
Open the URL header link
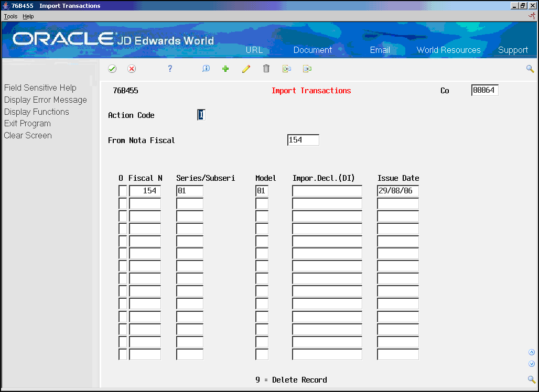[254, 50]
